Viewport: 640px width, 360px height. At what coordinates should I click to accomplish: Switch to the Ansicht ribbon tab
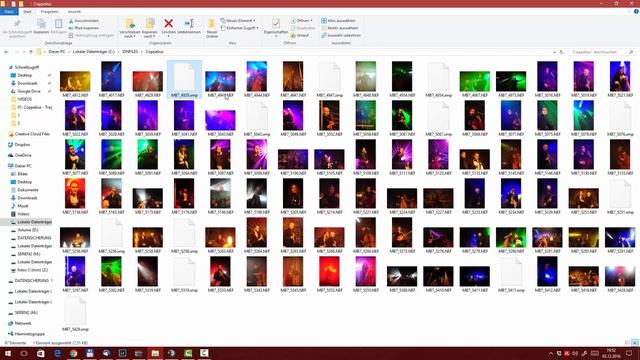74,11
